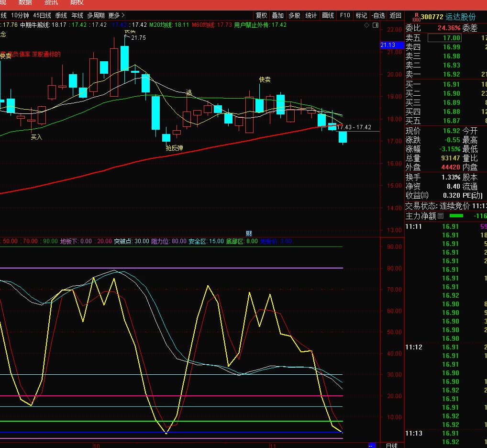This screenshot has height=448, width=487.
Task: Click the 外盘 value 44420
Action: 451,167
